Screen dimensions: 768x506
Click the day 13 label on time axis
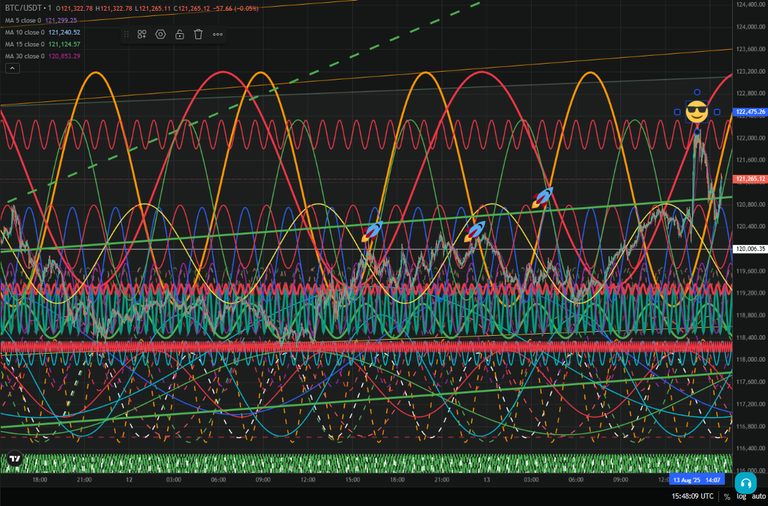pos(486,480)
